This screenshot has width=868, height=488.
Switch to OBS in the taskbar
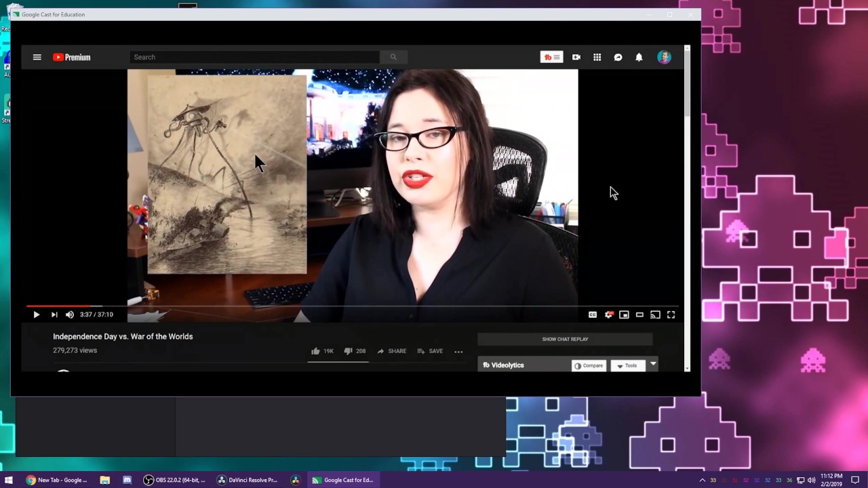click(x=174, y=480)
